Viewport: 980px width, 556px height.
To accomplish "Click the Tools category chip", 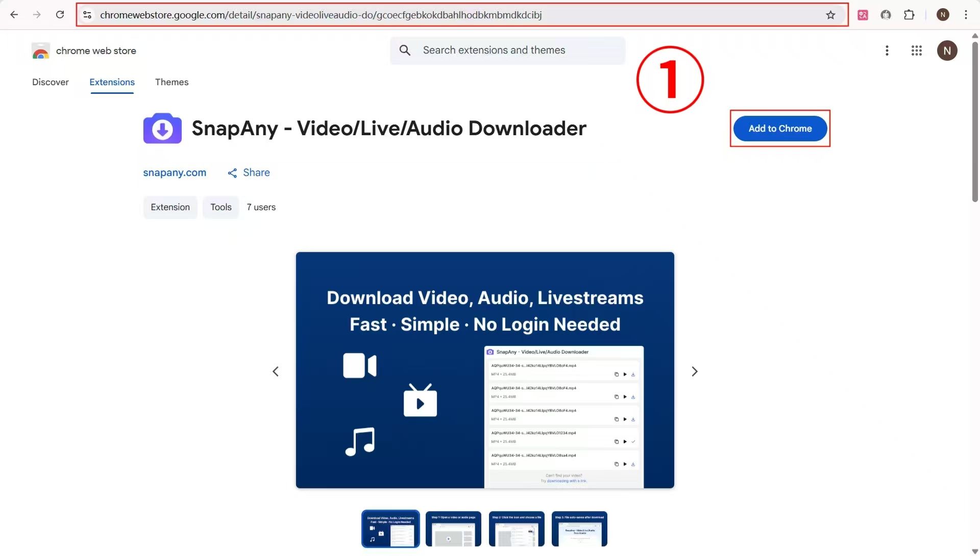I will [220, 207].
